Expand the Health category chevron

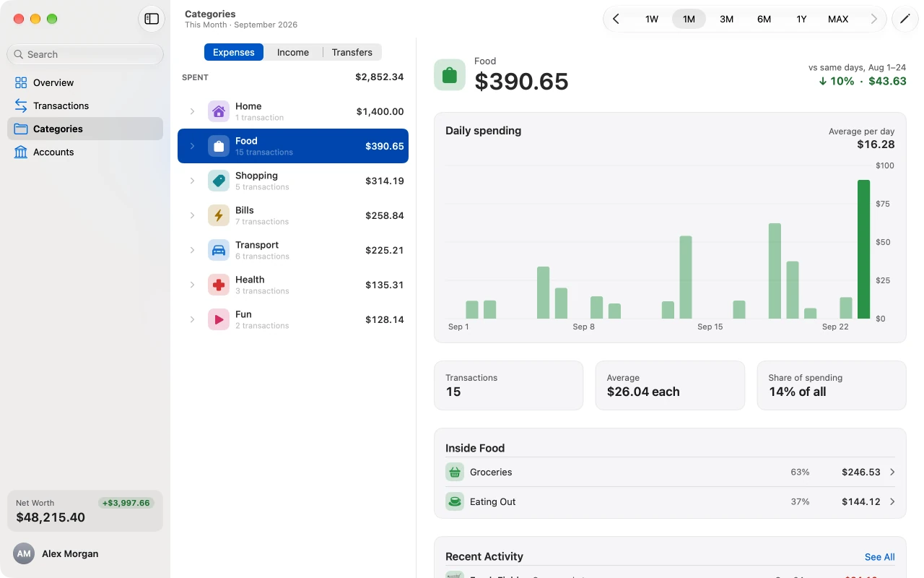[192, 285]
